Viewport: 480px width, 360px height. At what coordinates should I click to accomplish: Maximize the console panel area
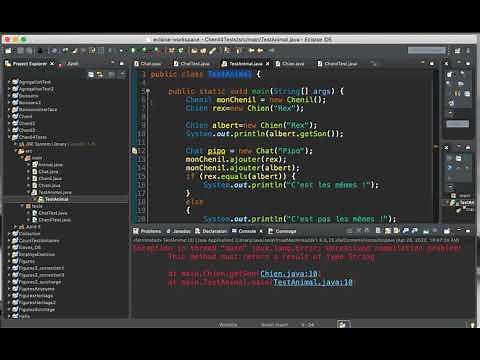[468, 231]
